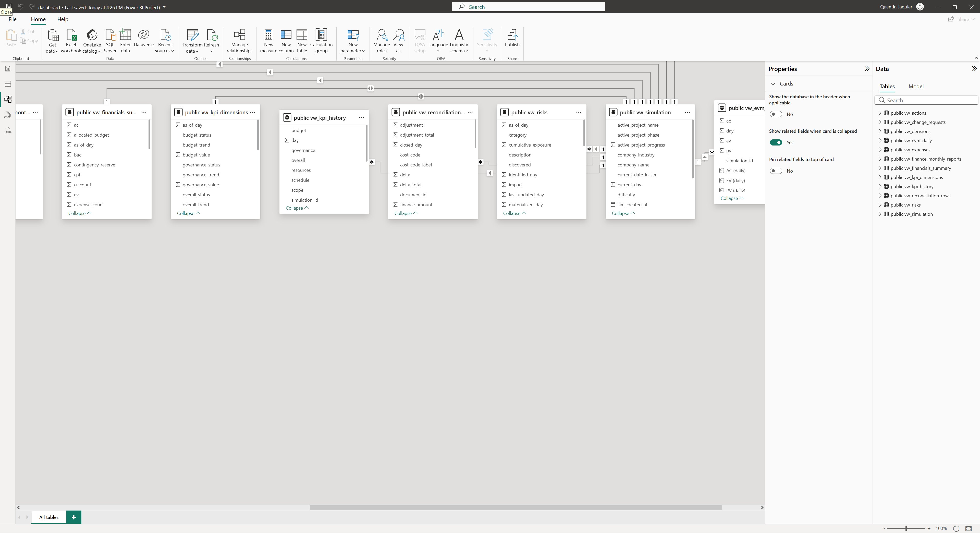This screenshot has width=980, height=533.
Task: Open Recent sources list
Action: point(165,41)
